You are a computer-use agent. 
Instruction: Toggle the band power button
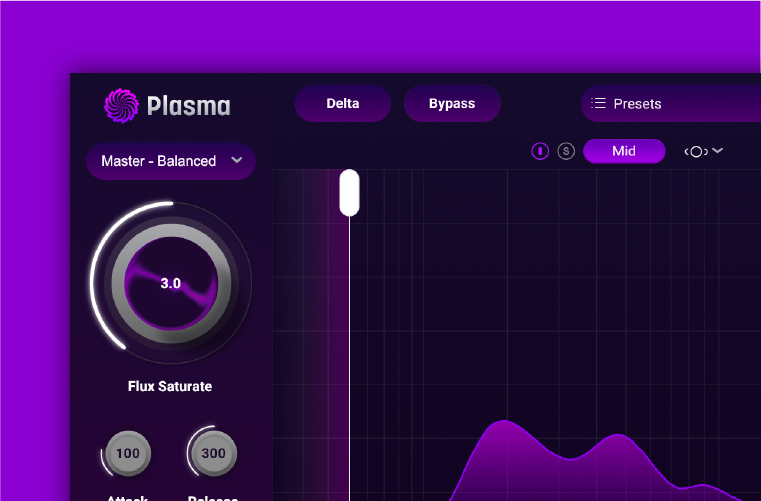540,151
